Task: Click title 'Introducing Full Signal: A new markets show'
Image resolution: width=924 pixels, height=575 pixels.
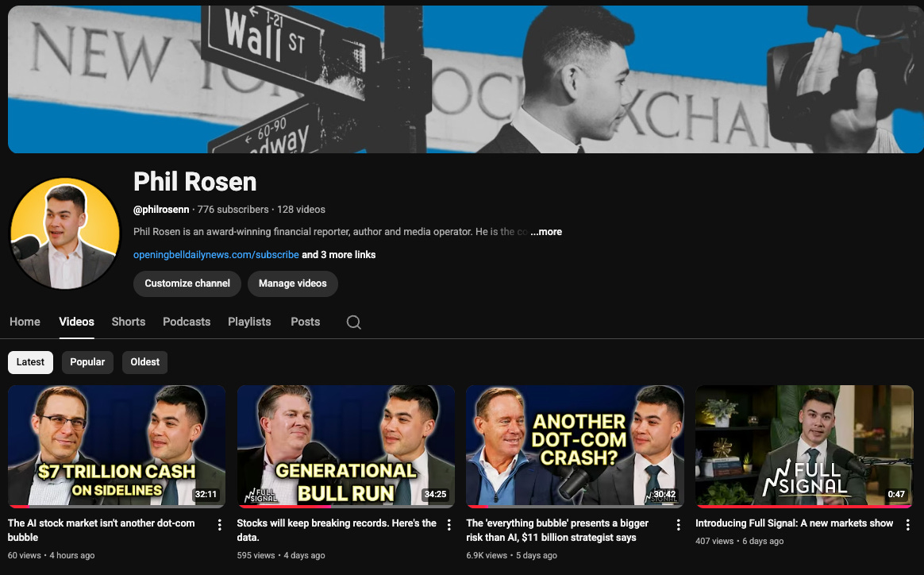Action: [795, 523]
